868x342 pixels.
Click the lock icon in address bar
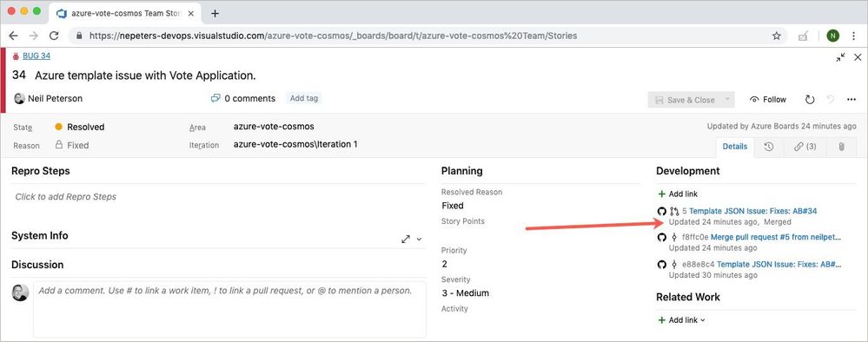pos(79,36)
